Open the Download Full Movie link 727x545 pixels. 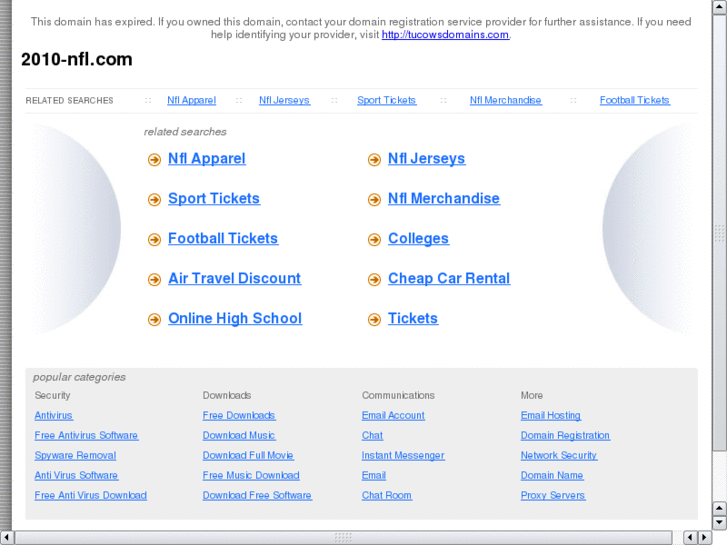tap(248, 455)
